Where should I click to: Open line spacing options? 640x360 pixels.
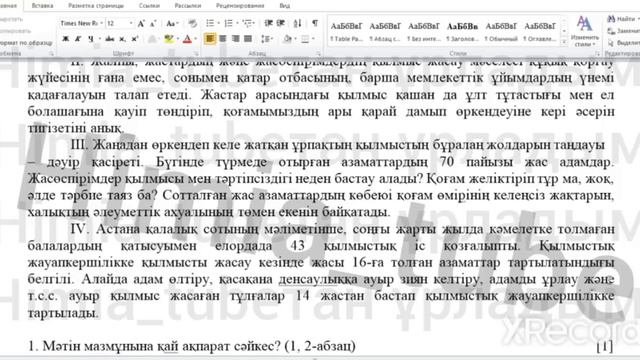pos(266,39)
